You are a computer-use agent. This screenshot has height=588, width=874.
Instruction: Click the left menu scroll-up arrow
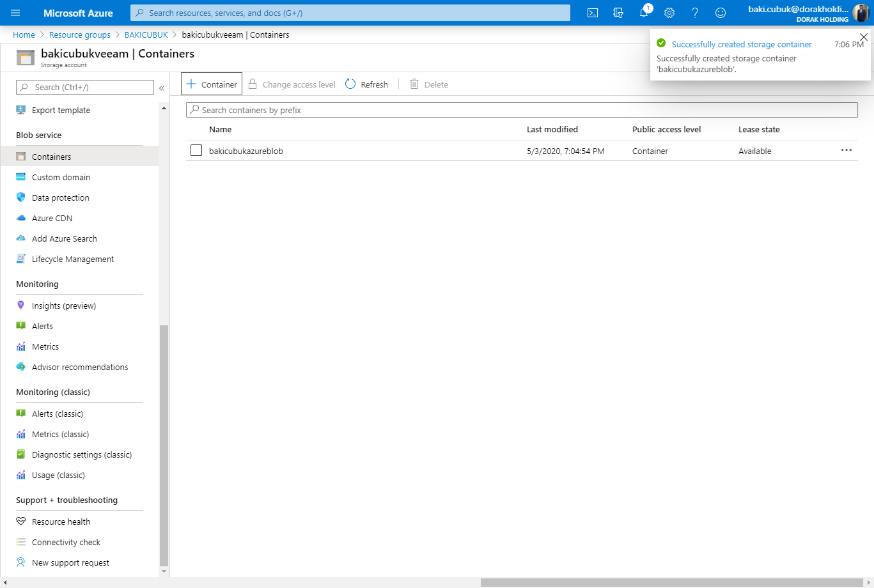pos(164,108)
